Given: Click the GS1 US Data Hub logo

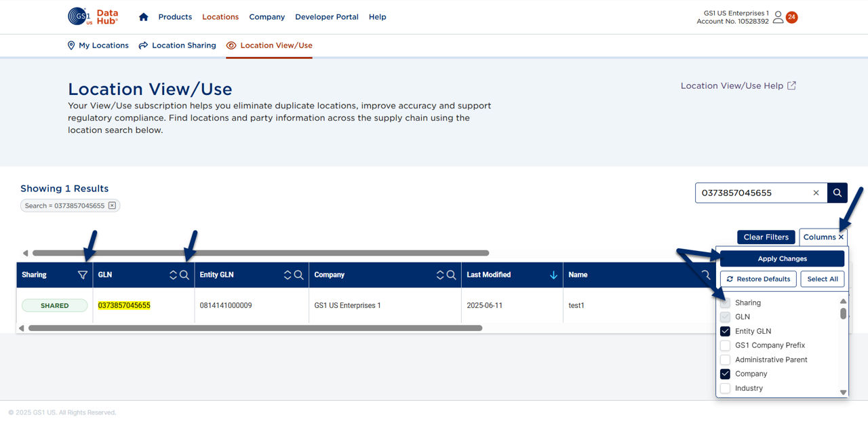Looking at the screenshot, I should [93, 17].
